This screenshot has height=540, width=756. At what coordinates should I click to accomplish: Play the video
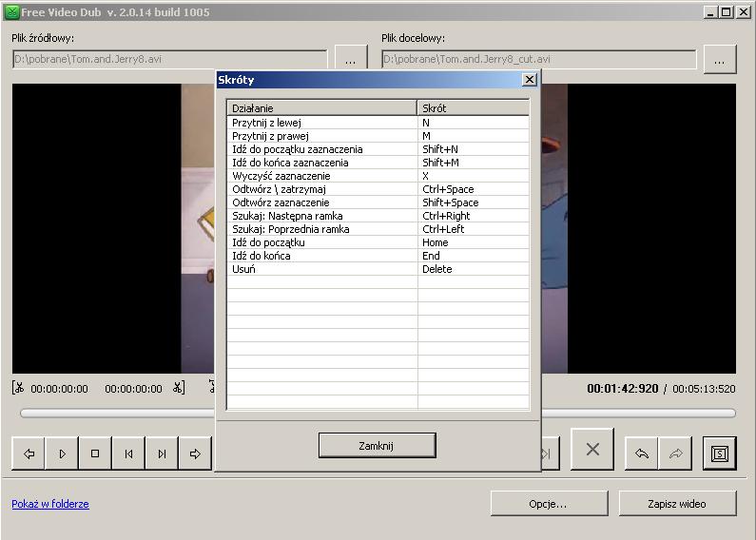point(62,453)
